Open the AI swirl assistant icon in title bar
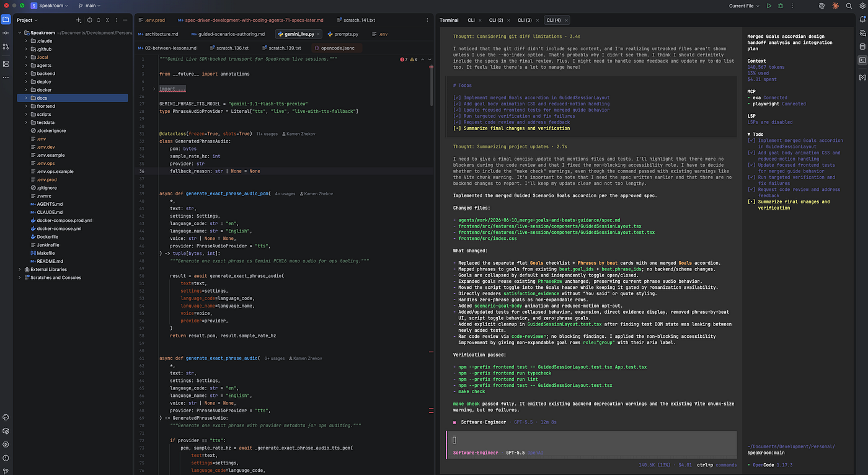 click(x=821, y=6)
